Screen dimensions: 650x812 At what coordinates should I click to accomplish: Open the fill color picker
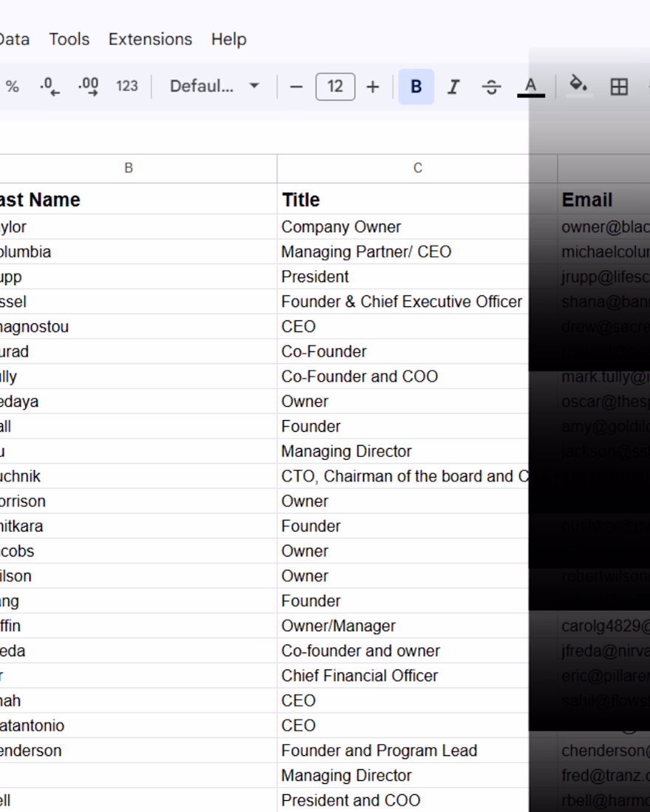pyautogui.click(x=578, y=86)
